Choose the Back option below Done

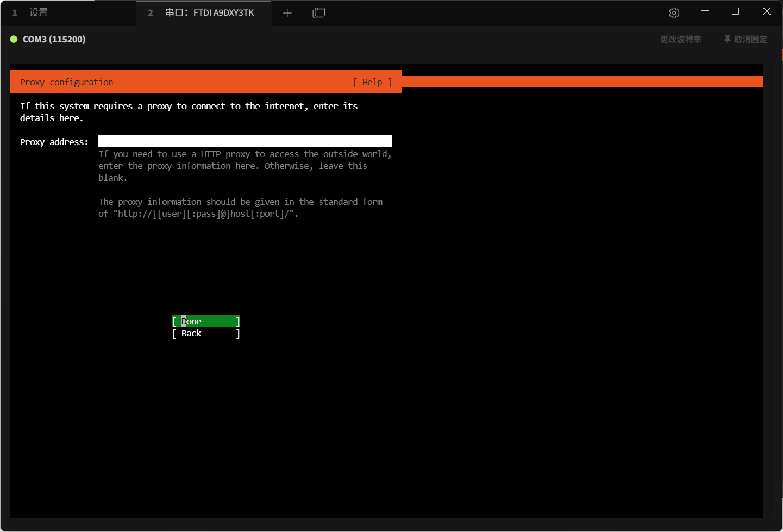[x=206, y=333]
